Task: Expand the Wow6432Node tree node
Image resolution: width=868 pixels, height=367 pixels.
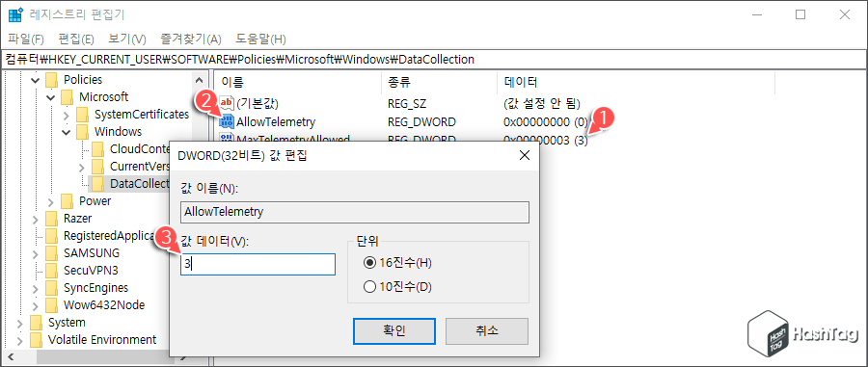Action: [36, 305]
